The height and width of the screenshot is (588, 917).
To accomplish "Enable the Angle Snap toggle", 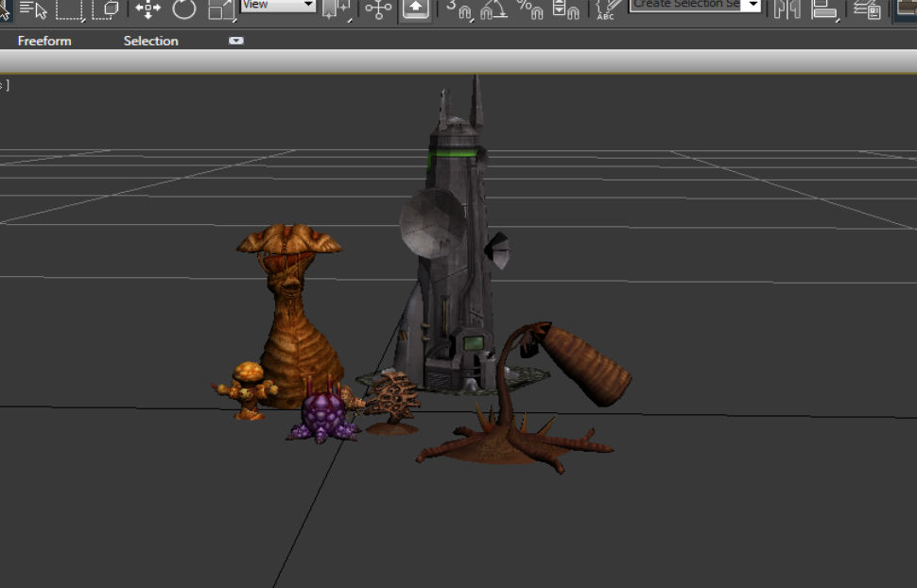I will [x=493, y=9].
